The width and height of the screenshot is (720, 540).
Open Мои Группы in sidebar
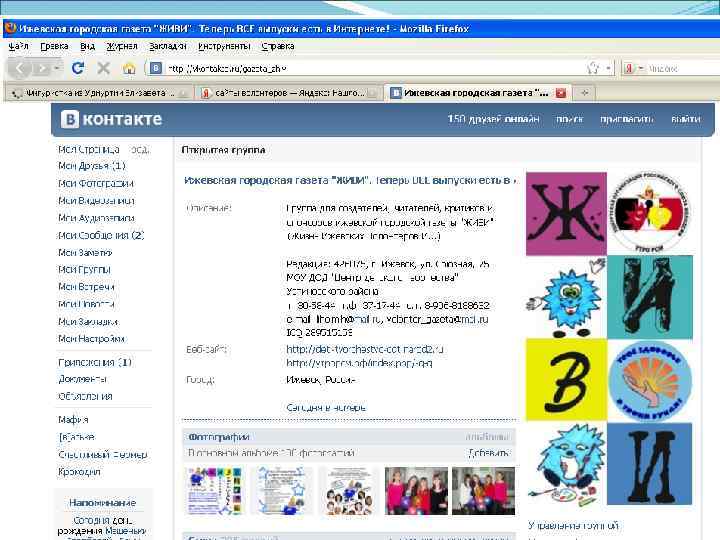(x=84, y=270)
